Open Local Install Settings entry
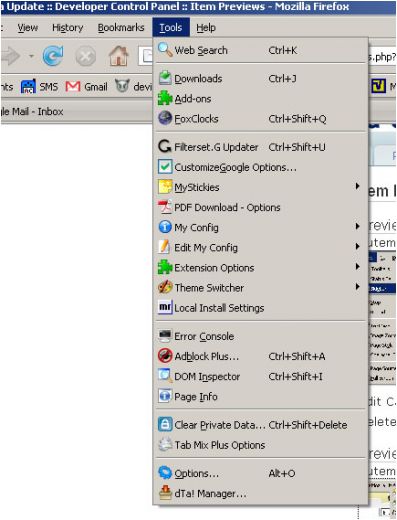397x520 pixels. pos(261,307)
